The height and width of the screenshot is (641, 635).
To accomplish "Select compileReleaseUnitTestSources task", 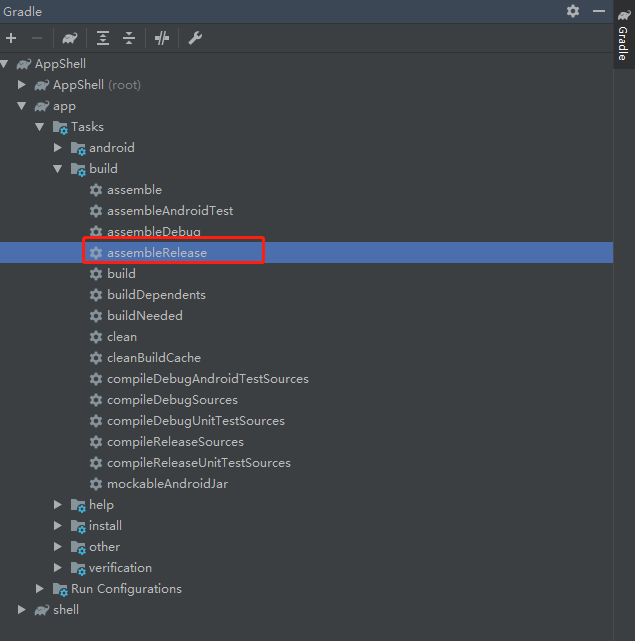I will (x=199, y=463).
